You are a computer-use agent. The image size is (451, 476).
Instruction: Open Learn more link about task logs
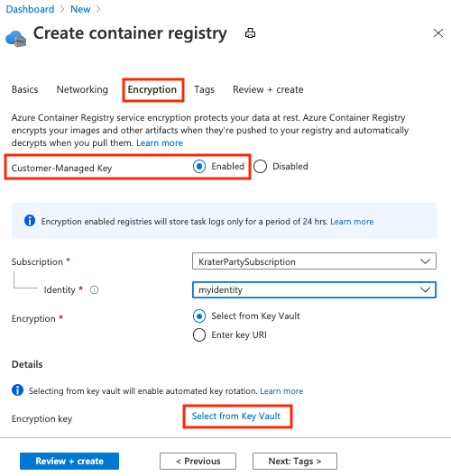click(352, 222)
